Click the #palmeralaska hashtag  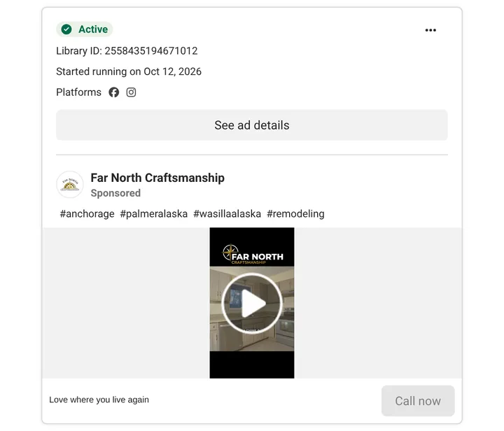pos(153,213)
